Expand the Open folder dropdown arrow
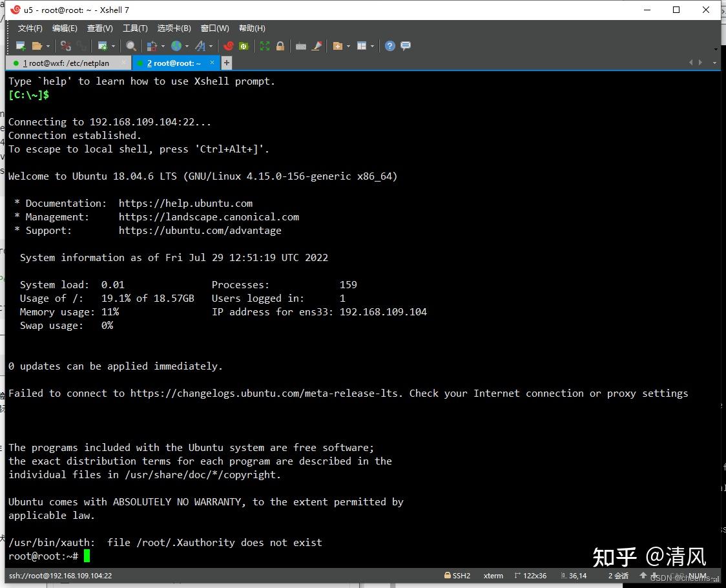The width and height of the screenshot is (726, 588). click(48, 46)
